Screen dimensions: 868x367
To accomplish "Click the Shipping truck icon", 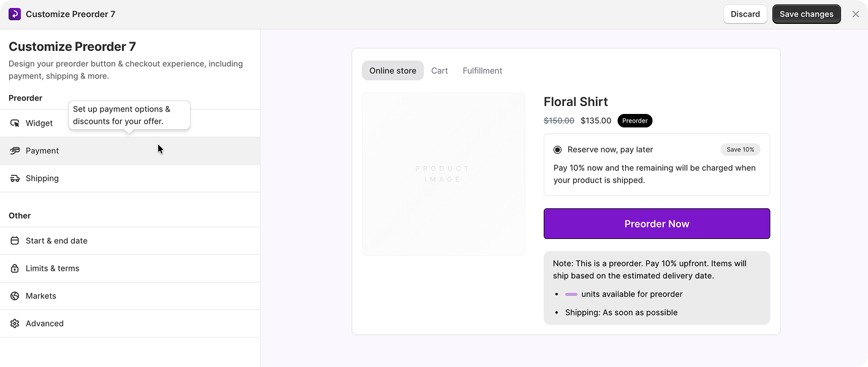I will 15,178.
